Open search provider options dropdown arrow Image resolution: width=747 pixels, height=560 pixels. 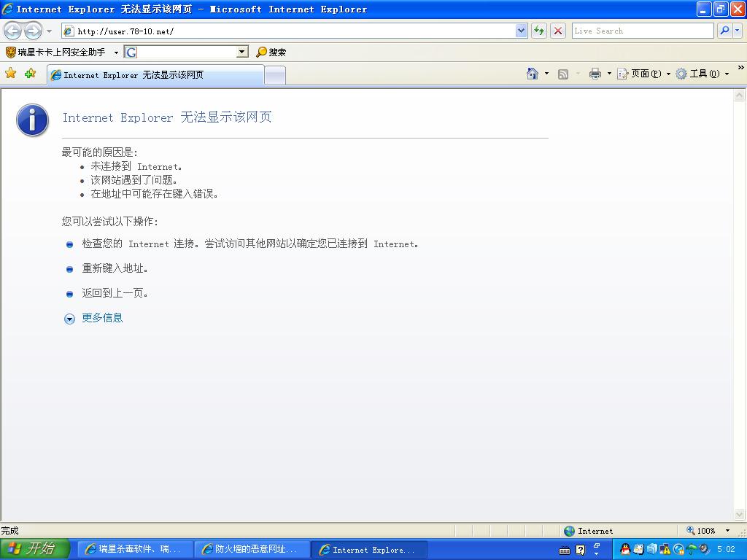pyautogui.click(x=738, y=31)
